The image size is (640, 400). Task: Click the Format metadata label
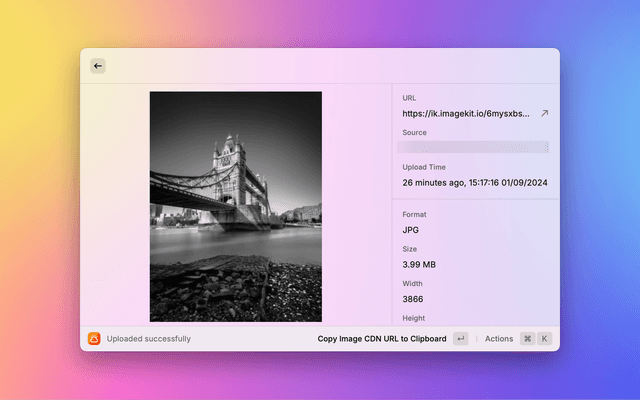click(x=414, y=215)
